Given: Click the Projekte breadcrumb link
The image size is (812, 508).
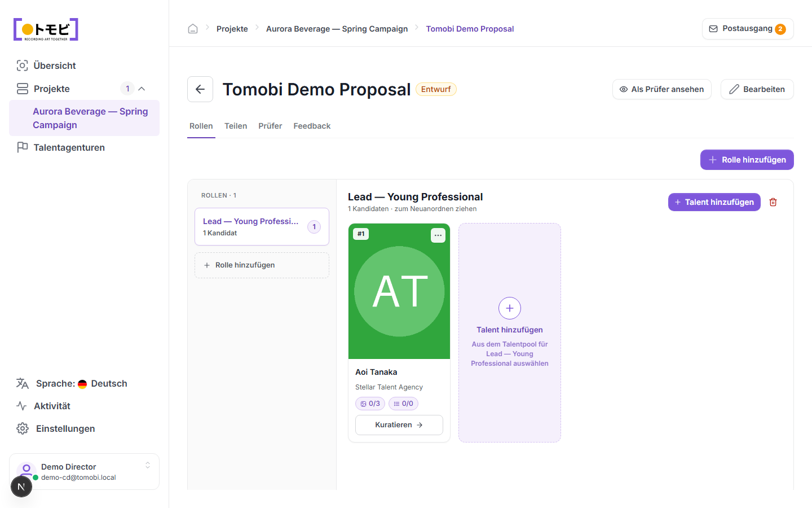Looking at the screenshot, I should pos(232,29).
